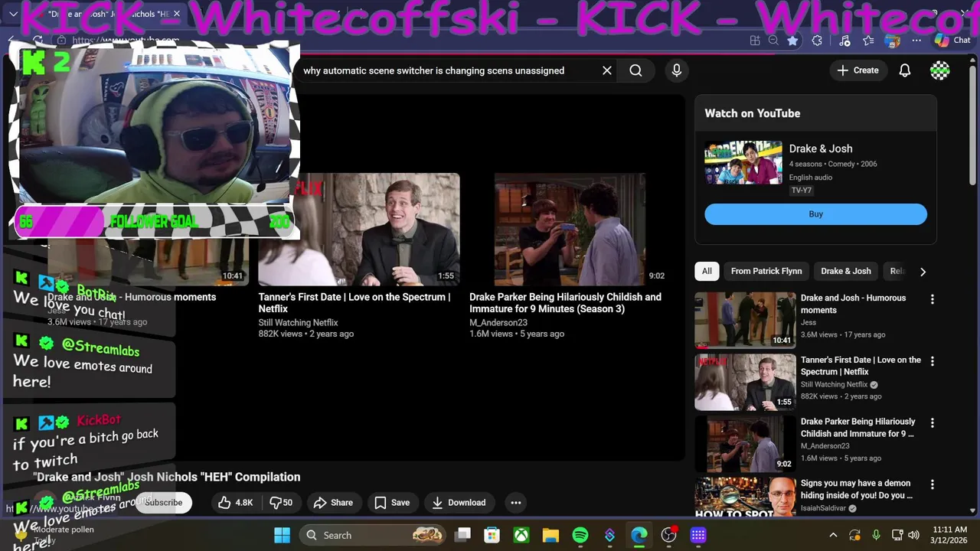Click the Create video button
The width and height of the screenshot is (980, 551).
tap(857, 70)
